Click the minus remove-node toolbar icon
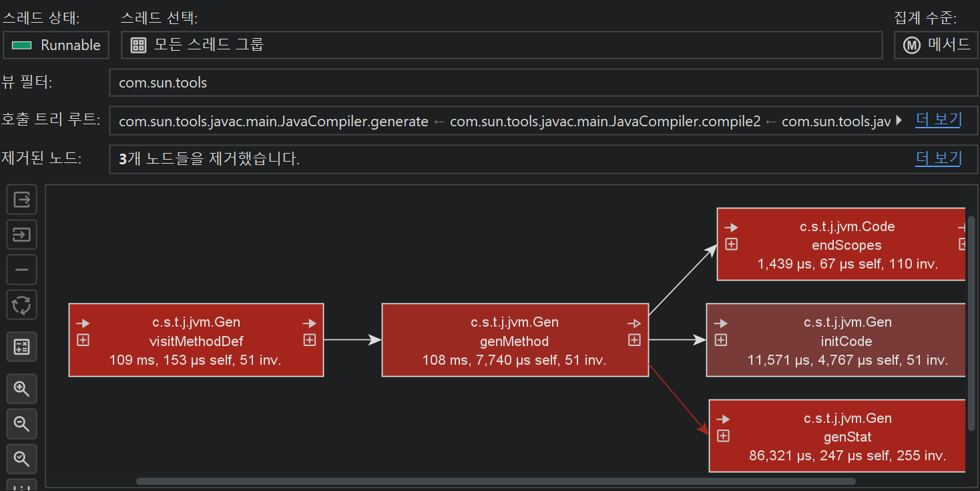980x491 pixels. click(x=21, y=270)
